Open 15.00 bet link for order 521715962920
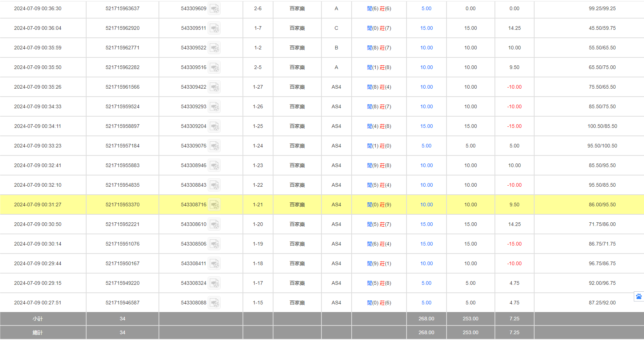This screenshot has width=644, height=340. 426,28
